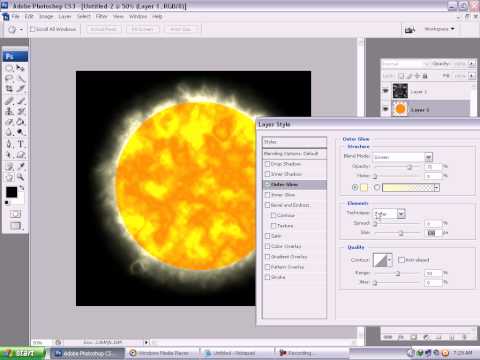The image size is (480, 360).
Task: Select the Move tool
Action: tap(20, 68)
